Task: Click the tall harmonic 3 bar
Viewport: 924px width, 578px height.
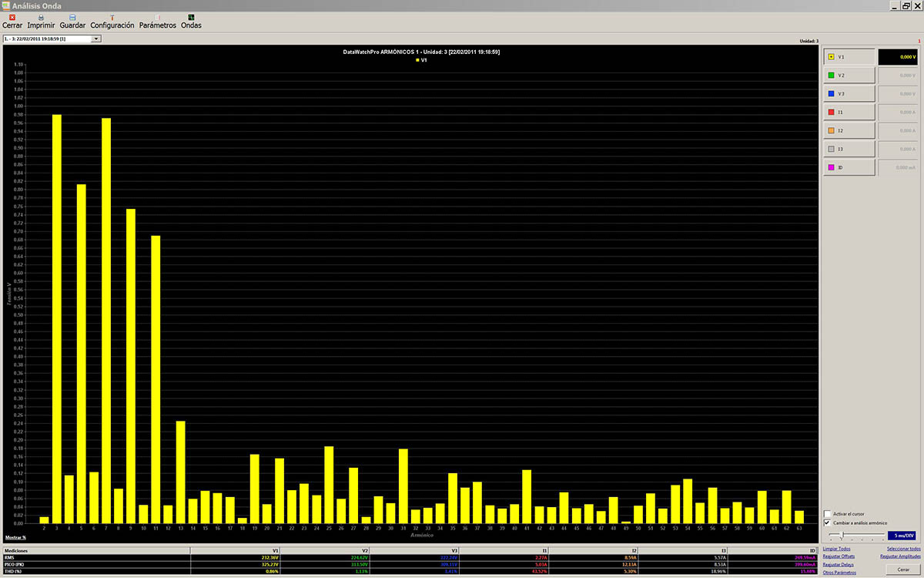Action: click(x=56, y=318)
